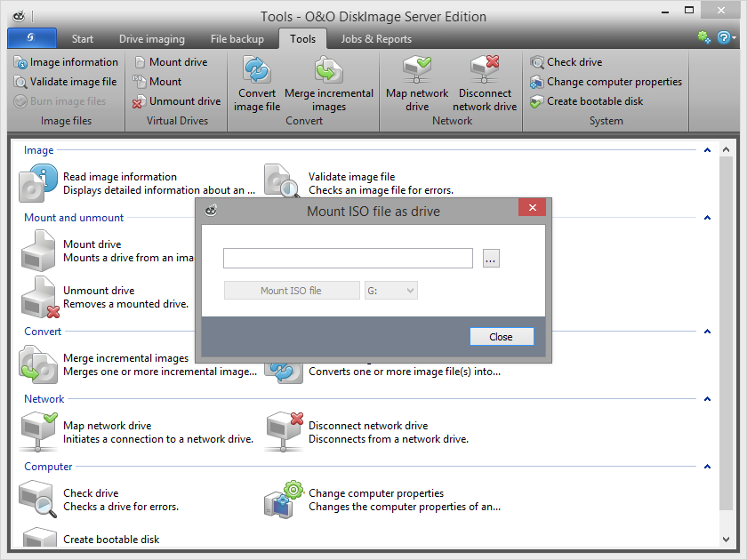Image resolution: width=747 pixels, height=560 pixels.
Task: Click Create bootable disk in the ribbon
Action: [586, 101]
